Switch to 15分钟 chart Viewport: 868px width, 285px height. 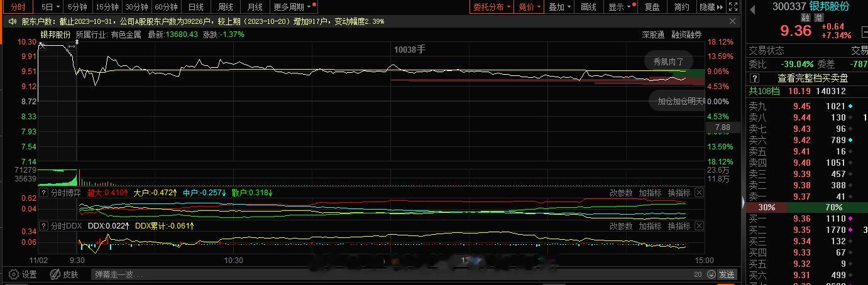(x=107, y=7)
